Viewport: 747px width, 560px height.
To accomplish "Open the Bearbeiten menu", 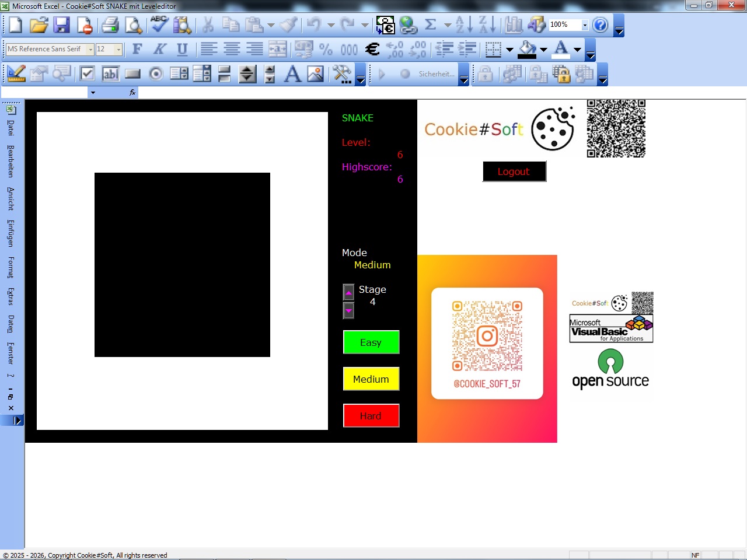I will (11, 161).
